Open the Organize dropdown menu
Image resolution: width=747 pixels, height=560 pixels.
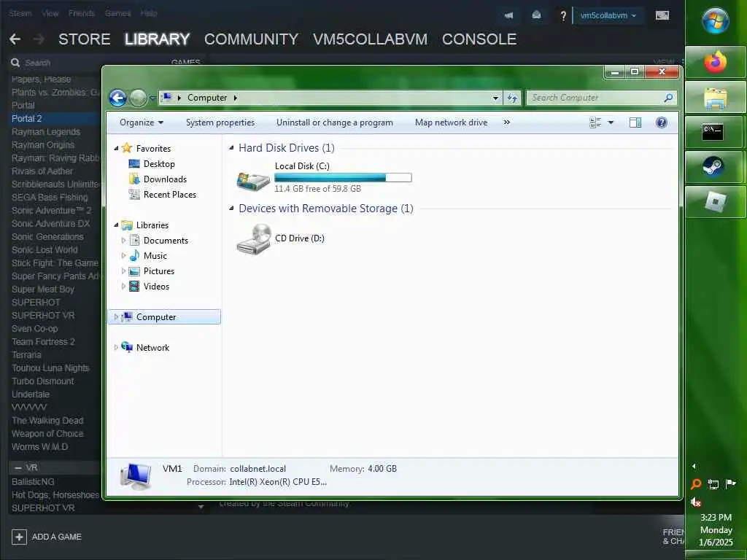click(x=142, y=122)
